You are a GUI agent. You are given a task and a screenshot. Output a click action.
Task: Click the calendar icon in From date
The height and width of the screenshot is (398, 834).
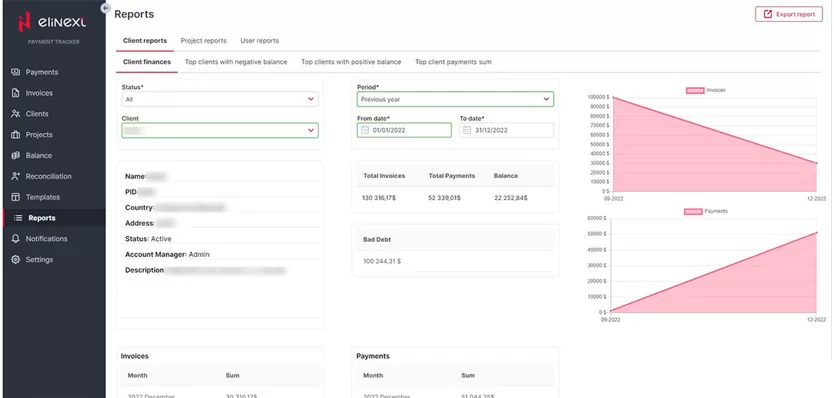click(365, 130)
